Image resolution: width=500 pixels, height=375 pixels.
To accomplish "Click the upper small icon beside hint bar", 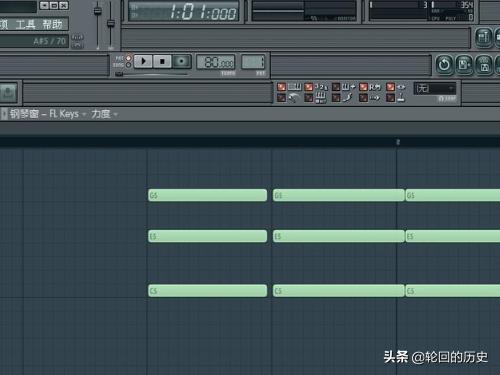I will [x=77, y=37].
